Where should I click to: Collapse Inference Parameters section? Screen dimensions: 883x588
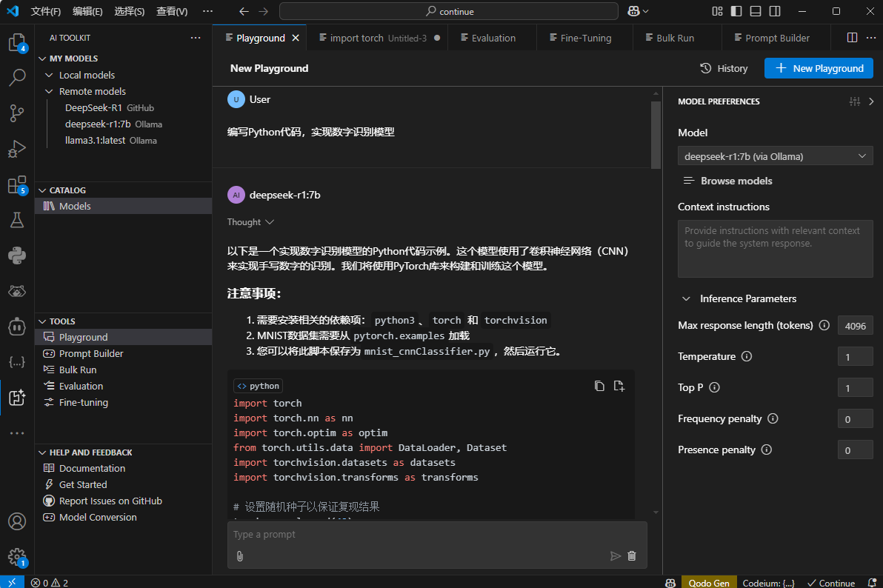pos(686,298)
